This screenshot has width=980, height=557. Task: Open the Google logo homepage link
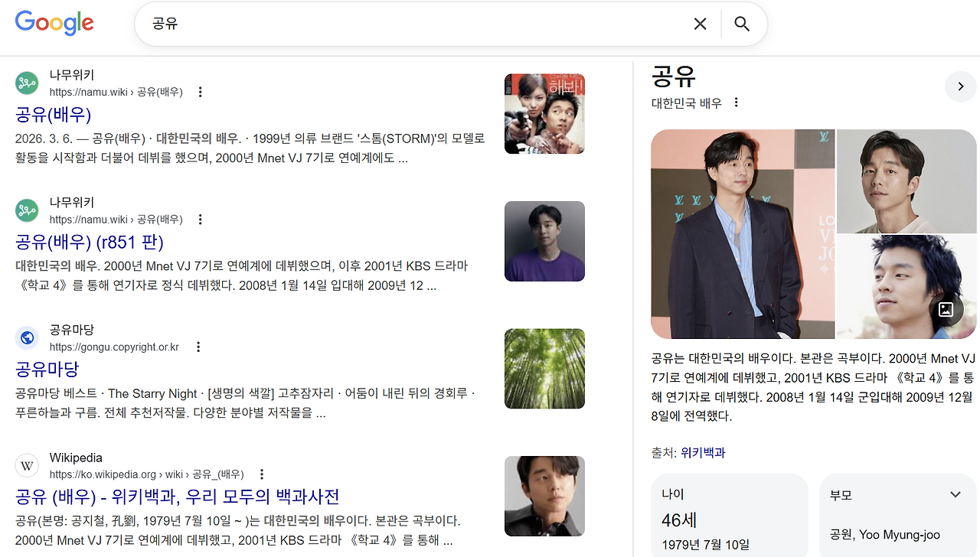click(x=54, y=23)
